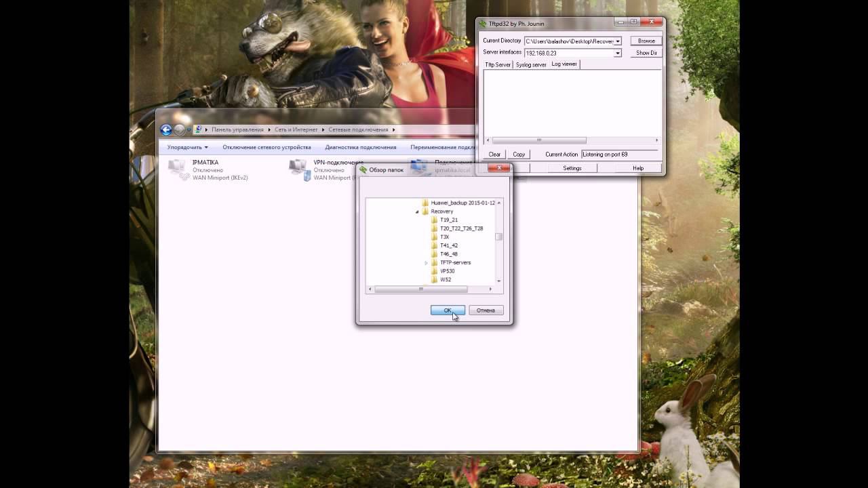Click the W52 folder icon
868x488 pixels.
(435, 279)
